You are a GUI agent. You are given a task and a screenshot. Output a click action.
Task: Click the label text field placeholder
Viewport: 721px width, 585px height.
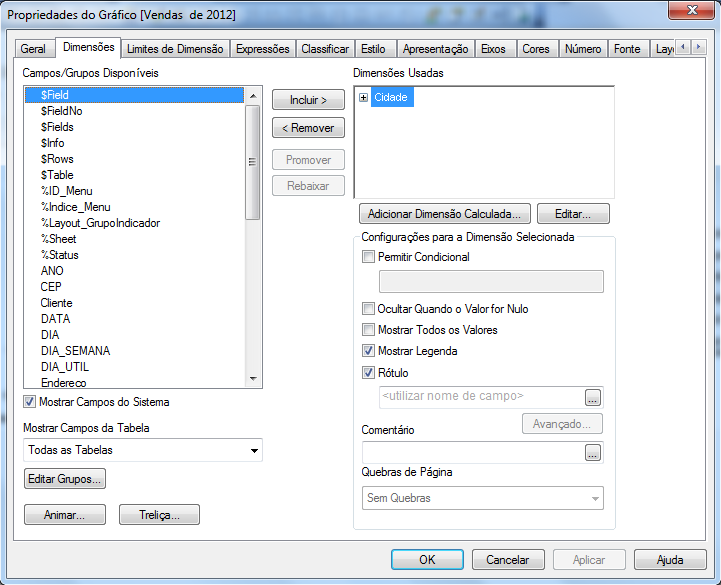(x=481, y=397)
